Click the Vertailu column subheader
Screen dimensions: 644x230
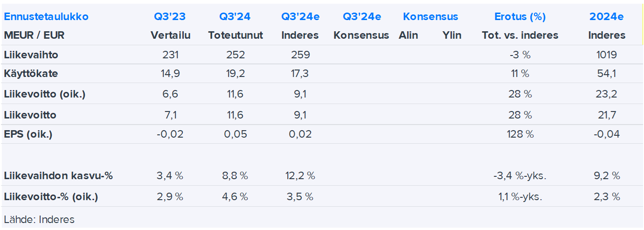tap(170, 35)
